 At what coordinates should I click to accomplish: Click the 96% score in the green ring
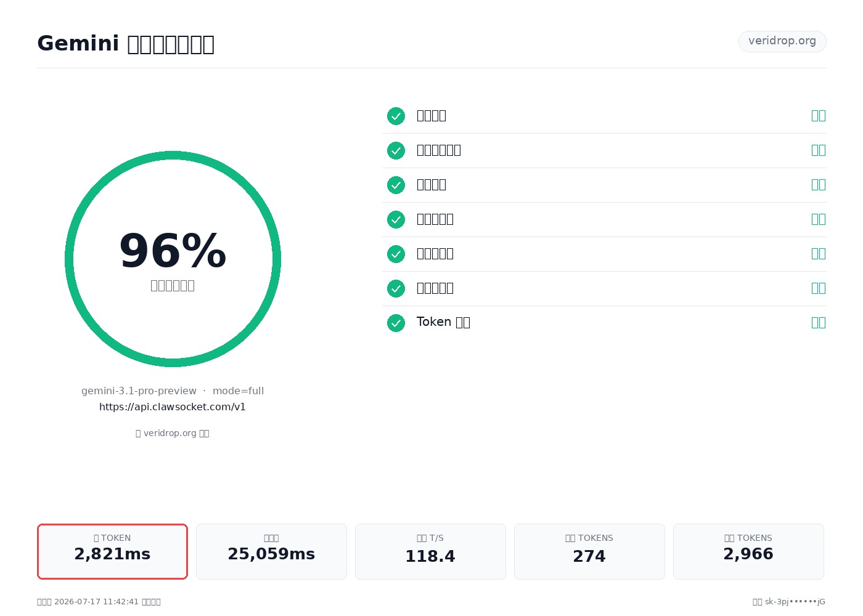pos(173,251)
